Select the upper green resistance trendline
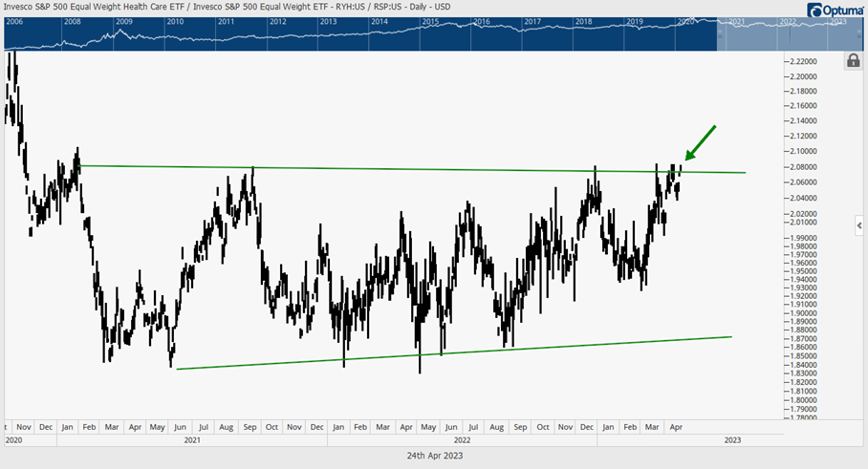The image size is (868, 469). click(x=412, y=169)
